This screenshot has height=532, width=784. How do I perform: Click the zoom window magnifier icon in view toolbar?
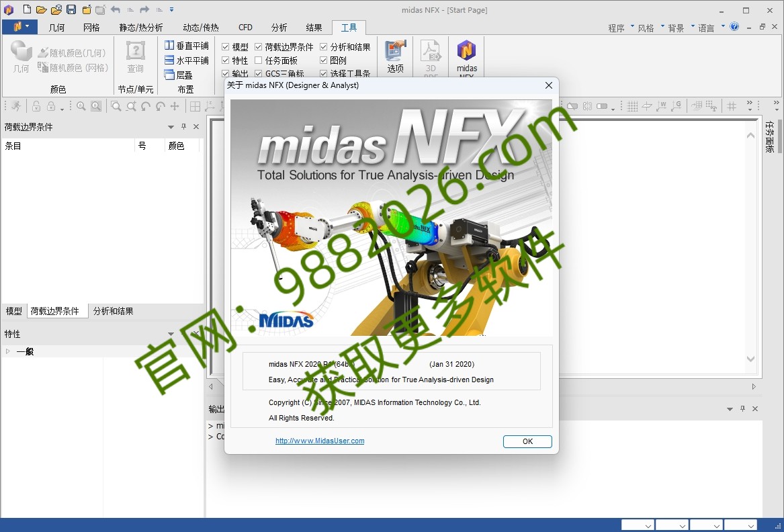click(x=116, y=106)
